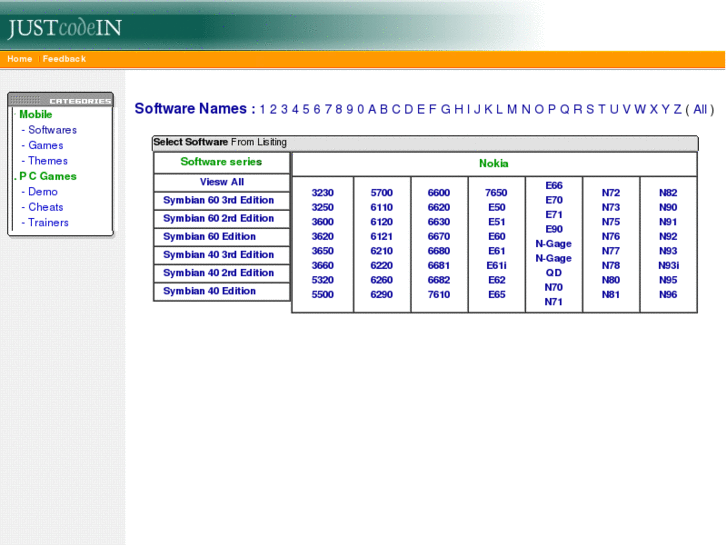Image resolution: width=727 pixels, height=545 pixels.
Task: Open Demo under P C Games
Action: coord(43,192)
